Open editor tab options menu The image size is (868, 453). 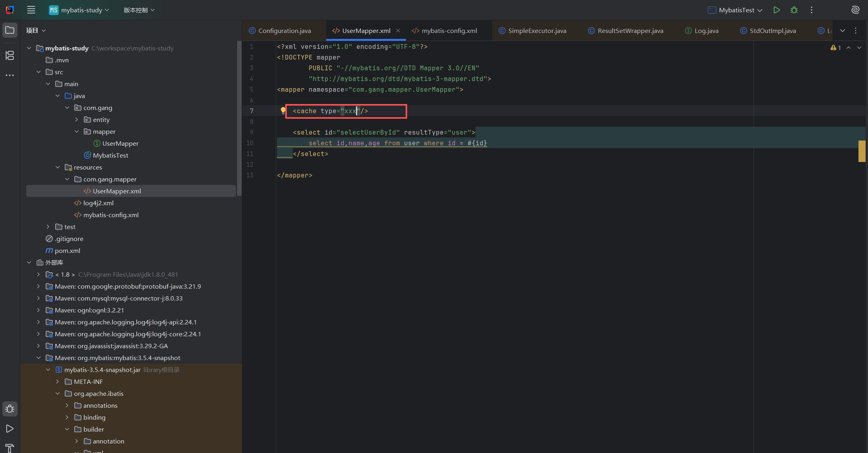[x=856, y=31]
